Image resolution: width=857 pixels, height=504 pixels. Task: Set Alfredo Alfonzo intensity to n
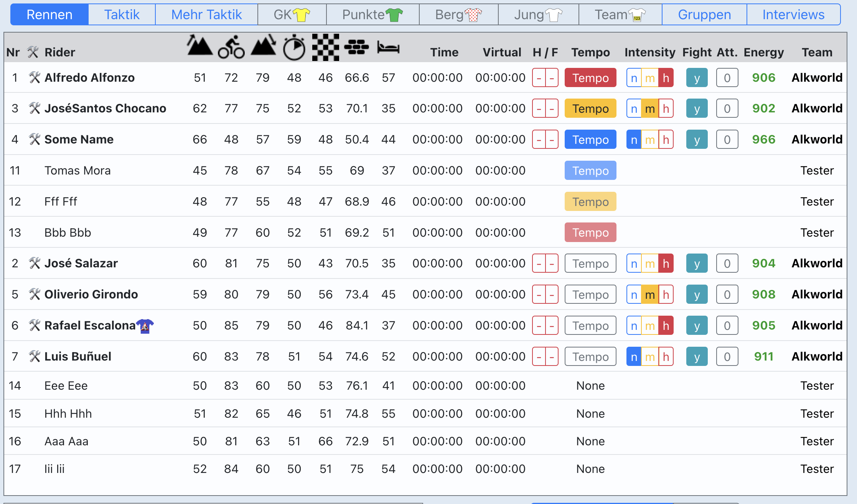[x=634, y=78]
